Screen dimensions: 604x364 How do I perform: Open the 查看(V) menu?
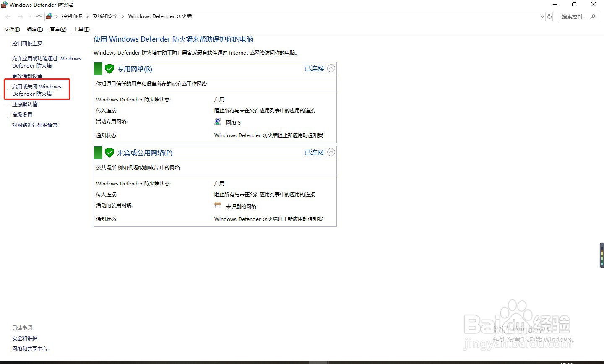(x=58, y=29)
